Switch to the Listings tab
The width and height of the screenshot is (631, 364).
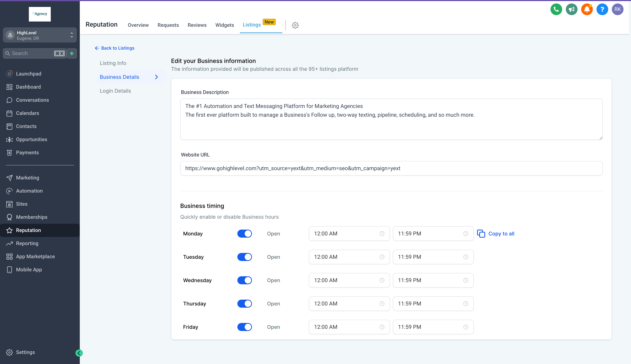[x=252, y=25]
